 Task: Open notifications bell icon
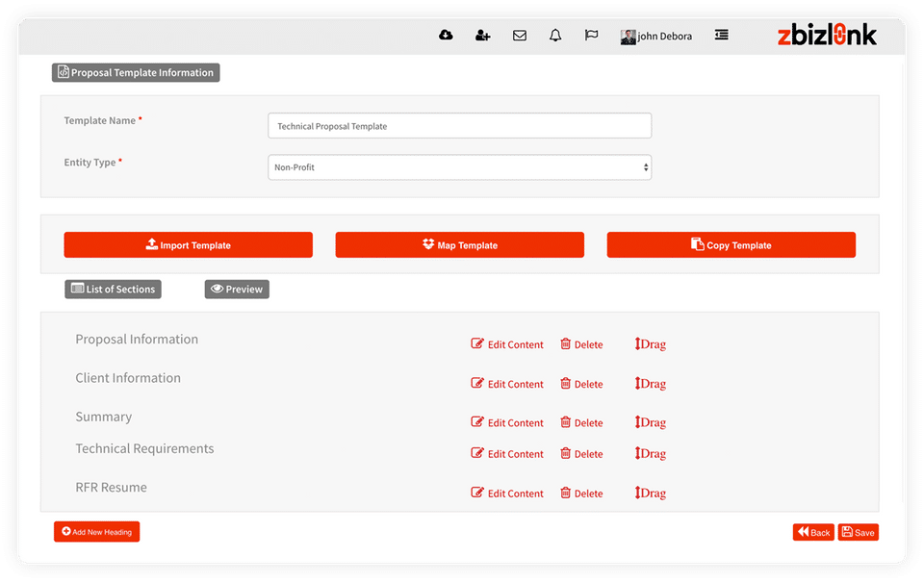coord(555,36)
